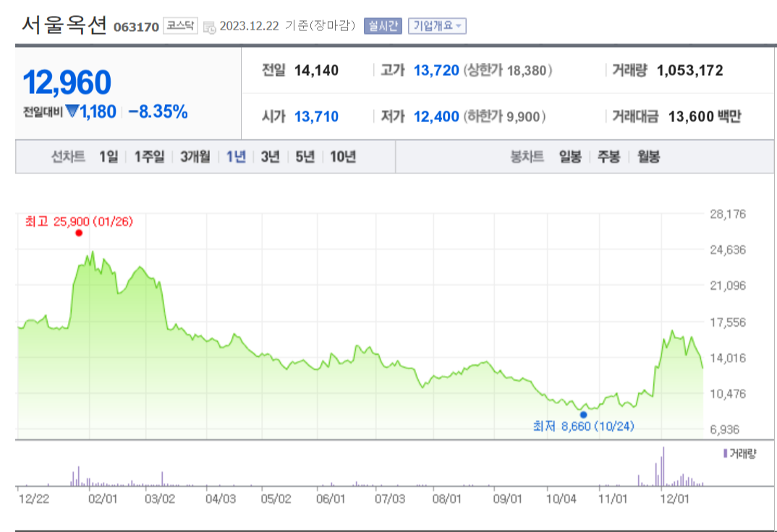Screen dimensions: 777x532
Task: Click the 거래대금 value 13,600 백만
Action: (x=704, y=117)
